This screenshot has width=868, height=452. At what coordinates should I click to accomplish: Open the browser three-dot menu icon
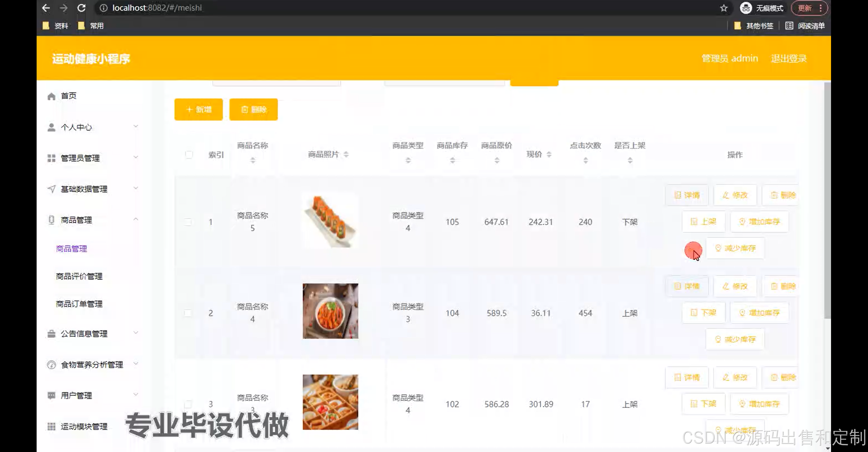[821, 8]
